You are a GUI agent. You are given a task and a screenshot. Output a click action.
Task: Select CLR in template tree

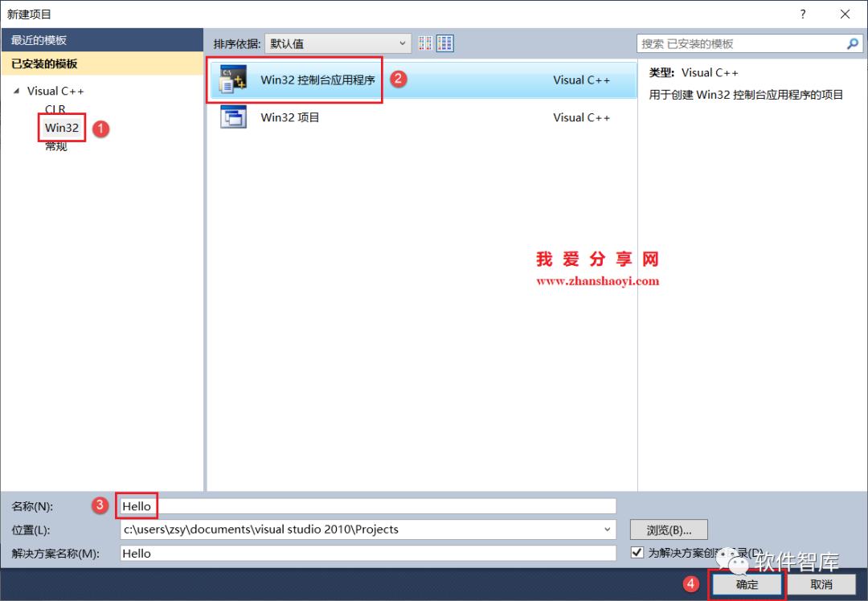point(55,108)
